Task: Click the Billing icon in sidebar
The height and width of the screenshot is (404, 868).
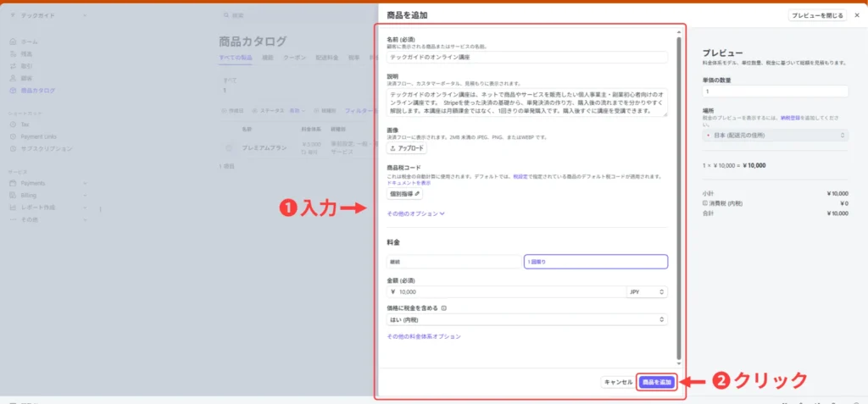Action: pyautogui.click(x=14, y=196)
